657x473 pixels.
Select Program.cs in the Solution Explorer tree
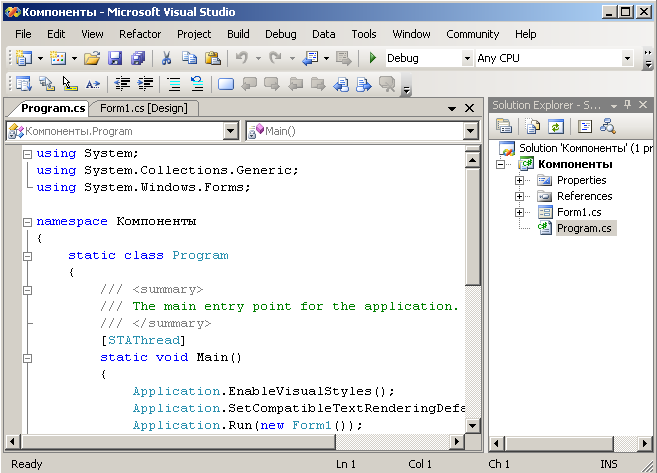pos(584,228)
